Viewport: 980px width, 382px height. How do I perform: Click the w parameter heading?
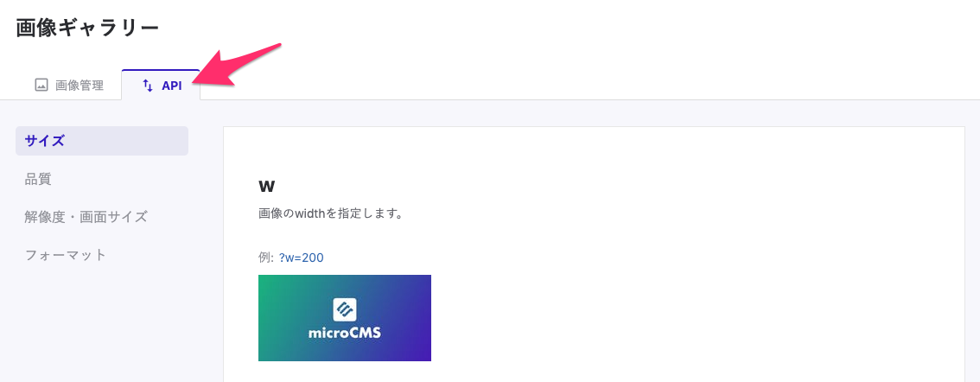click(x=267, y=186)
